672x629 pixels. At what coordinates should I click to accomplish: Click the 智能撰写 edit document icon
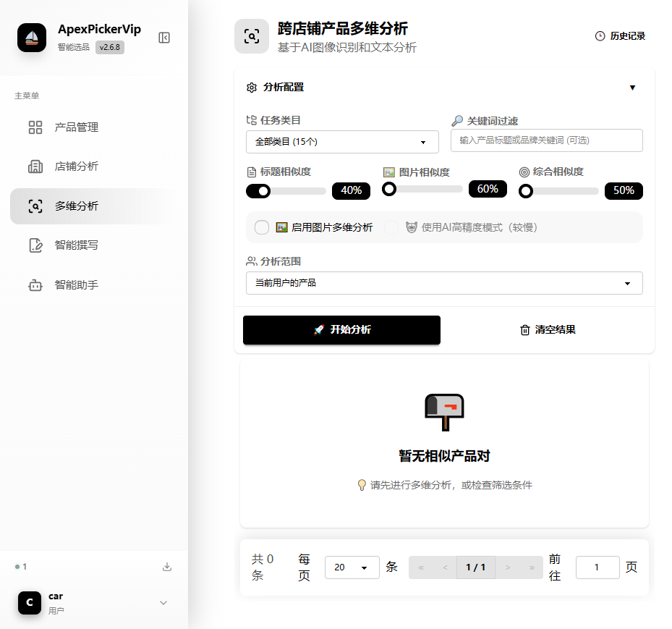[35, 245]
